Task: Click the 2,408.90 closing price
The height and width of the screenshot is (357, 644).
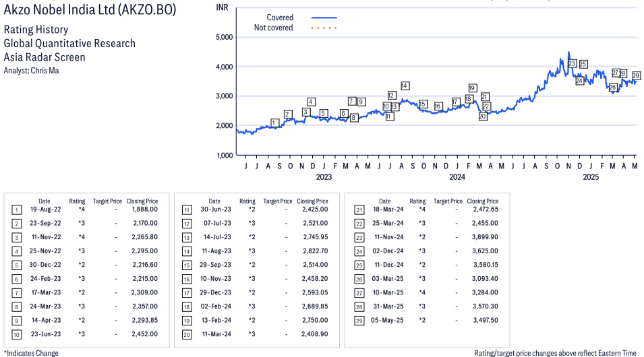Action: (x=315, y=334)
